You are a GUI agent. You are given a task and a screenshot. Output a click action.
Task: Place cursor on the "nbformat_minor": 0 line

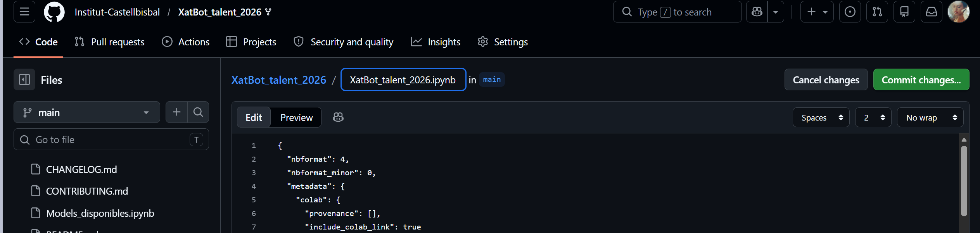[x=331, y=173]
